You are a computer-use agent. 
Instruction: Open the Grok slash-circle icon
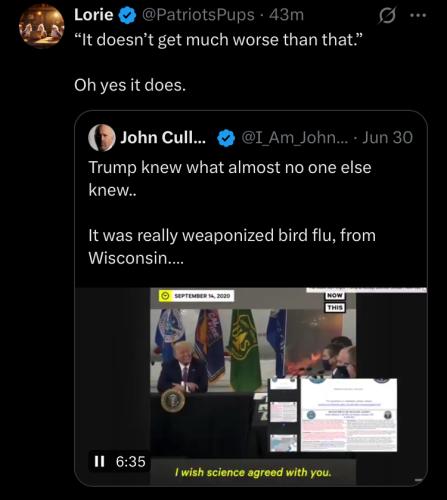click(x=387, y=16)
